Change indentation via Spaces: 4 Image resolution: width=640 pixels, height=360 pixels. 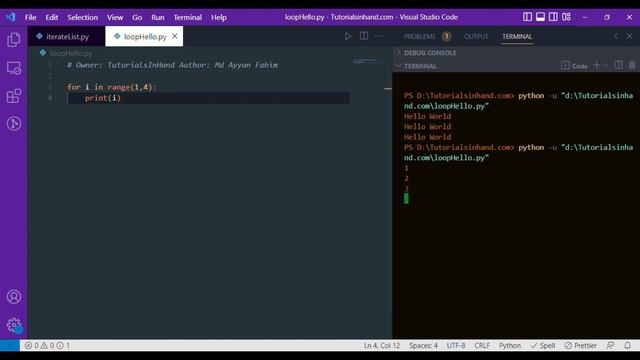423,345
